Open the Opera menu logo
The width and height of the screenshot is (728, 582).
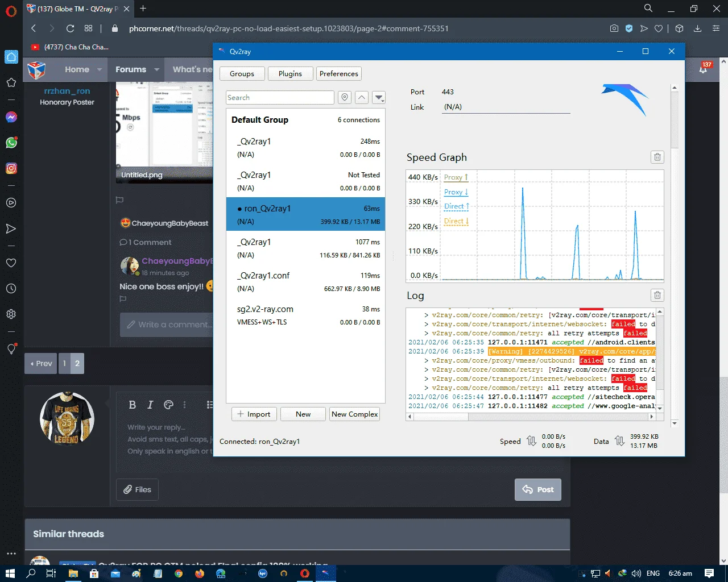pyautogui.click(x=11, y=11)
